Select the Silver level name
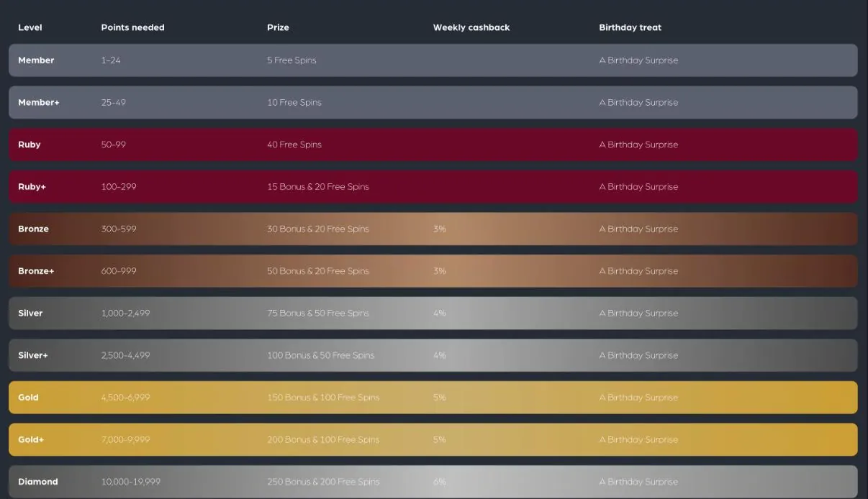 point(30,313)
